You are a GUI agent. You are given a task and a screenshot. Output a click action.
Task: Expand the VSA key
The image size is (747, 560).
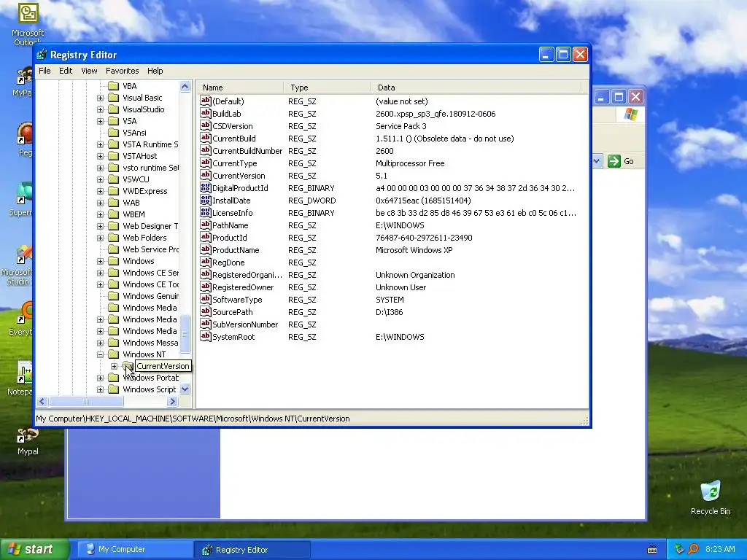[x=100, y=121]
